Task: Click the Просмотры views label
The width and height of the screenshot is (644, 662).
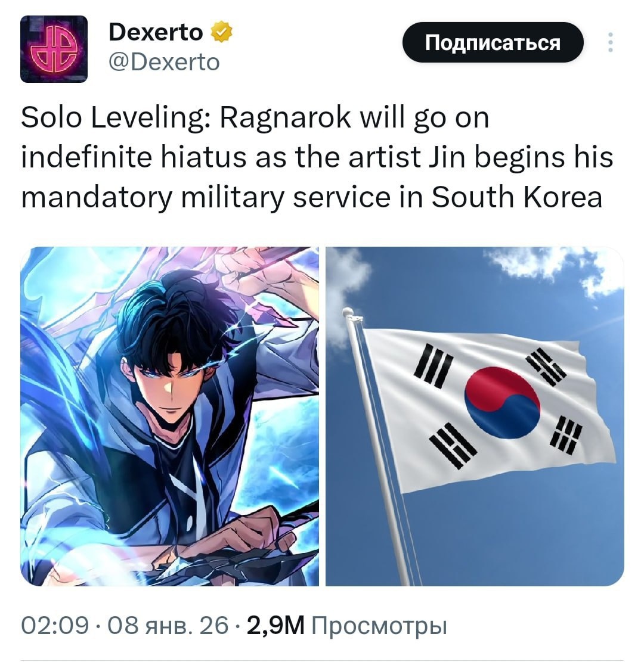Action: pos(379,626)
